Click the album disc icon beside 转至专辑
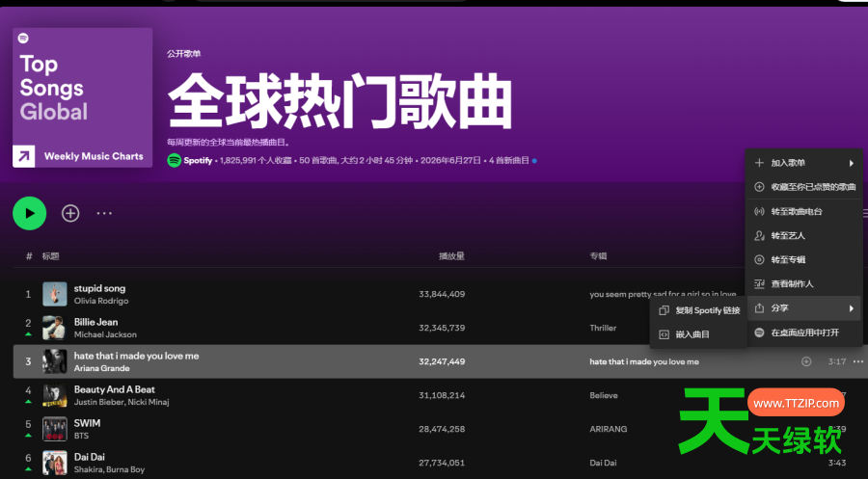Viewport: 868px width, 479px height. (x=759, y=259)
